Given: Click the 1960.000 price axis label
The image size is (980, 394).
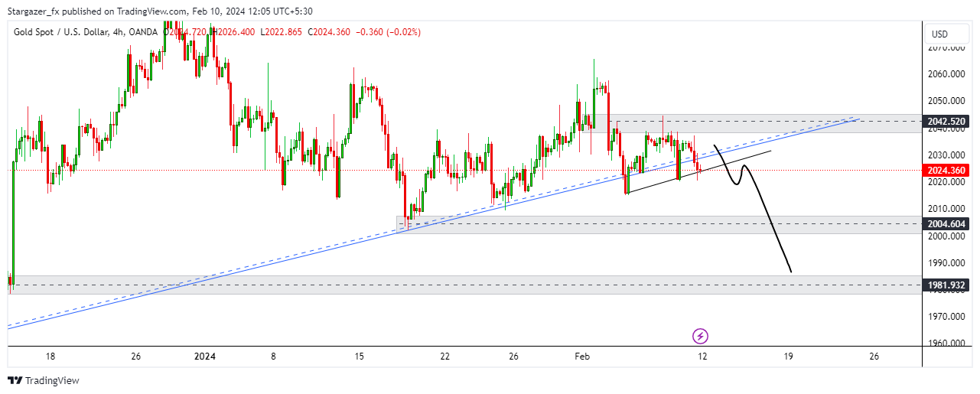Looking at the screenshot, I should pos(948,343).
